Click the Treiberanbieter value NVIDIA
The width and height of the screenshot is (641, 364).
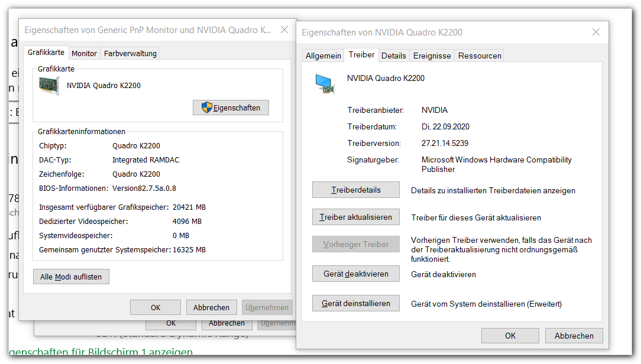pos(435,110)
